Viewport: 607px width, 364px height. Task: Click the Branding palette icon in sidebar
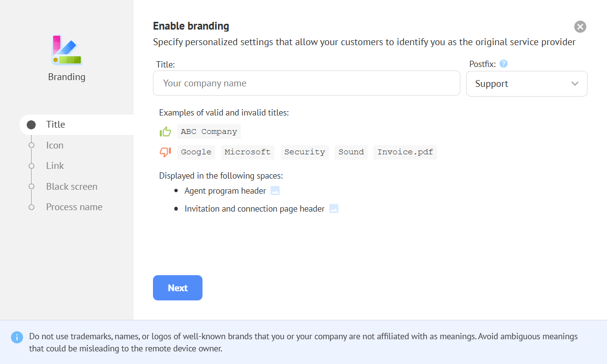[x=67, y=50]
